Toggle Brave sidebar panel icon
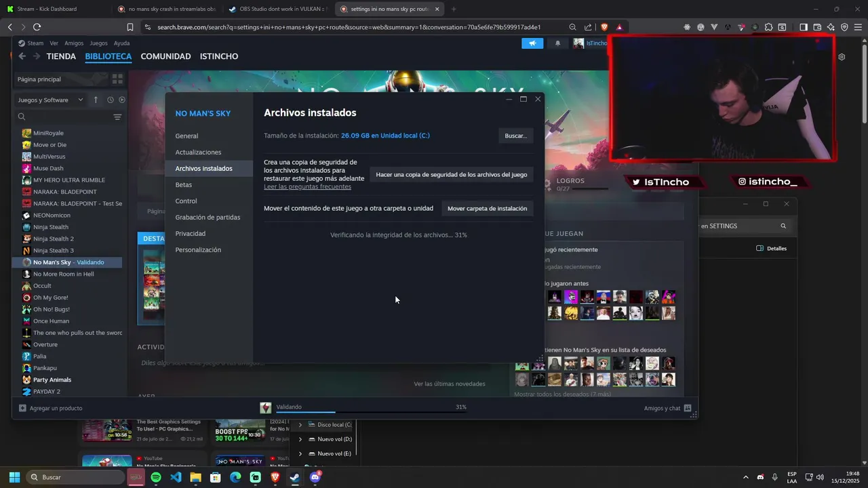This screenshot has width=868, height=488. pyautogui.click(x=804, y=27)
